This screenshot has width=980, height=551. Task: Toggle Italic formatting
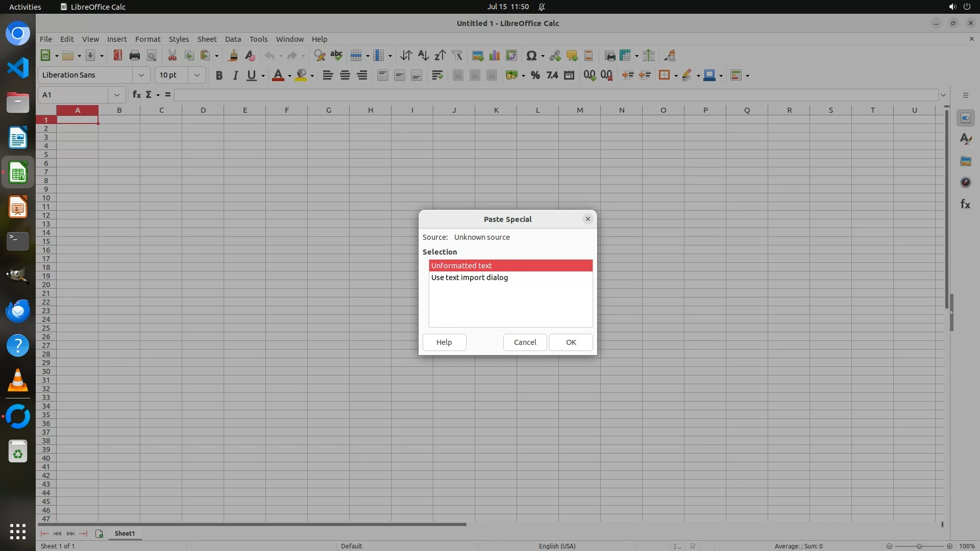tap(235, 75)
